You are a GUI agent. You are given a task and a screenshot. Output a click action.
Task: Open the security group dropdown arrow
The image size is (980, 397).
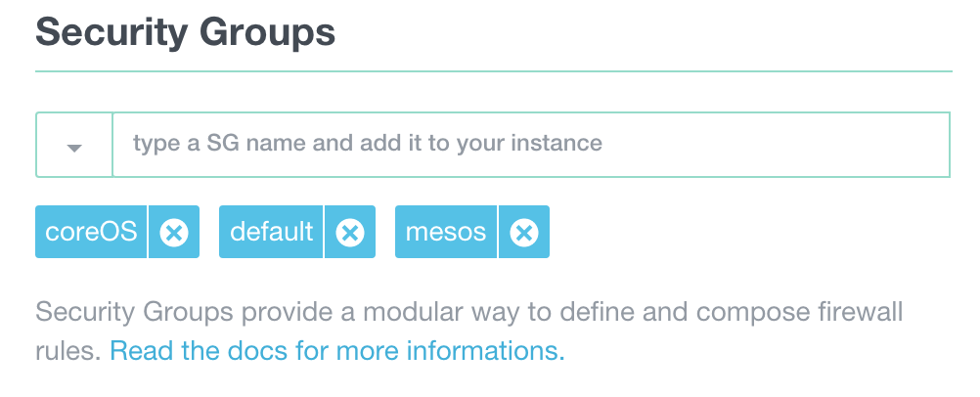(74, 146)
